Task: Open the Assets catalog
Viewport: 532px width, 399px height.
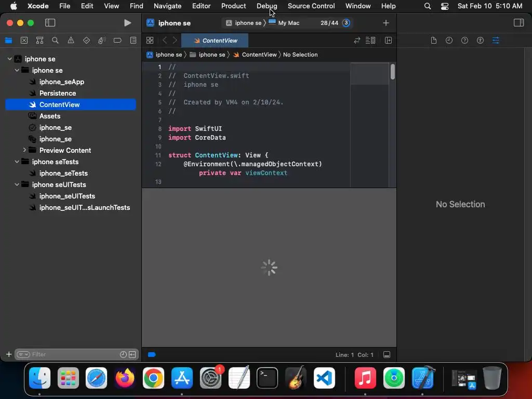Action: tap(49, 116)
